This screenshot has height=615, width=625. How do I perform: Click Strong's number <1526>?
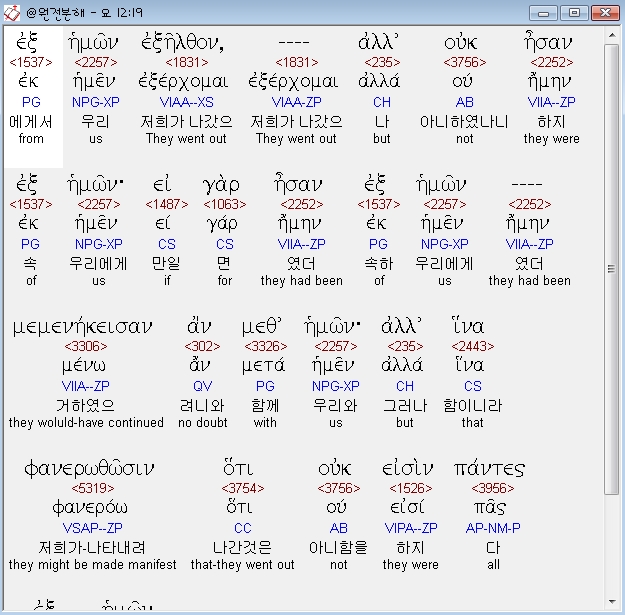click(411, 488)
